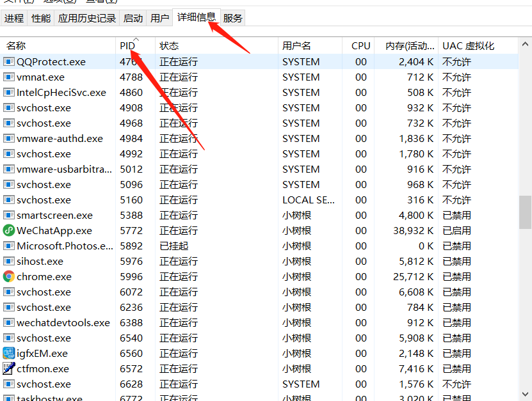Click the ctfmon.exe icon
The width and height of the screenshot is (532, 401).
tap(9, 368)
